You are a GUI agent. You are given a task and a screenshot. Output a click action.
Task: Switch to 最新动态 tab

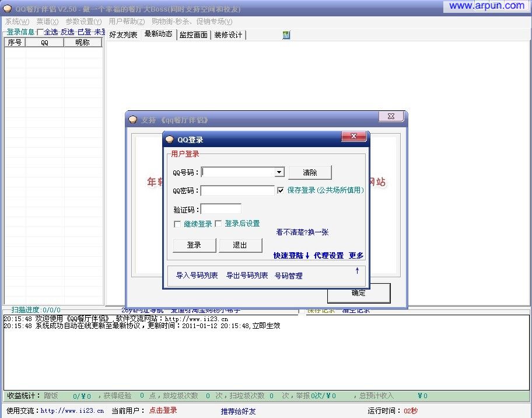pyautogui.click(x=159, y=34)
